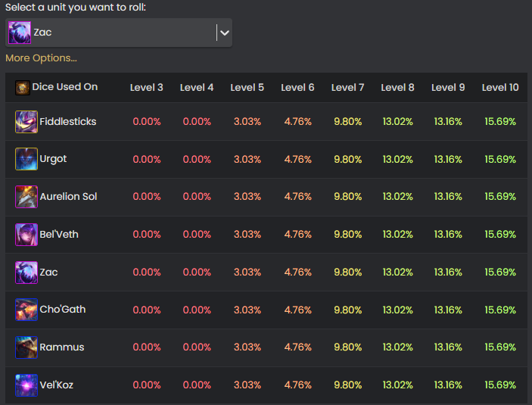The height and width of the screenshot is (405, 532).
Task: Click the Loaded Dice icon in table header
Action: tap(23, 88)
